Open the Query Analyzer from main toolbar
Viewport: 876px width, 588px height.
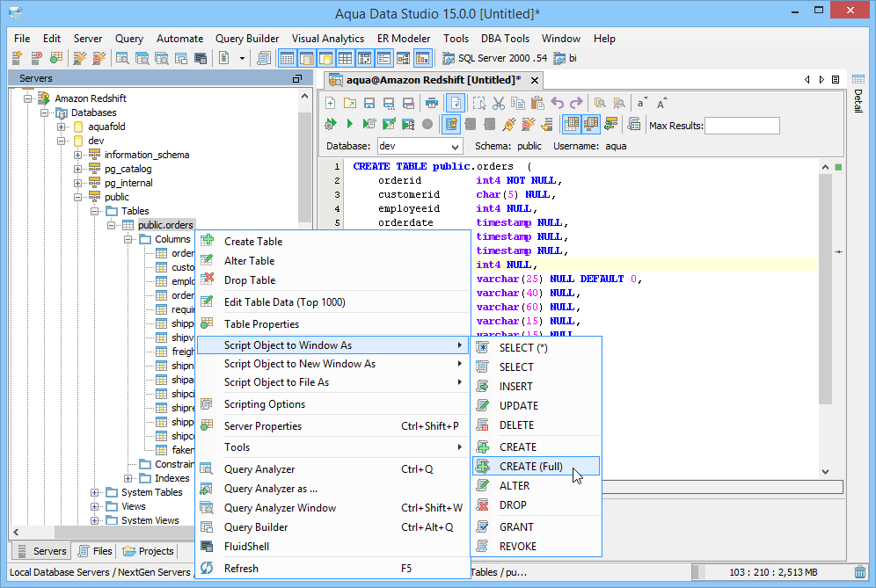coord(121,57)
